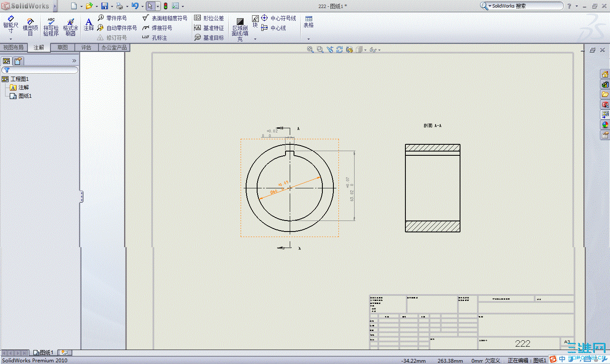Image resolution: width=610 pixels, height=364 pixels.
Task: Add a Center Mark (中心符号线)
Action: tap(278, 18)
